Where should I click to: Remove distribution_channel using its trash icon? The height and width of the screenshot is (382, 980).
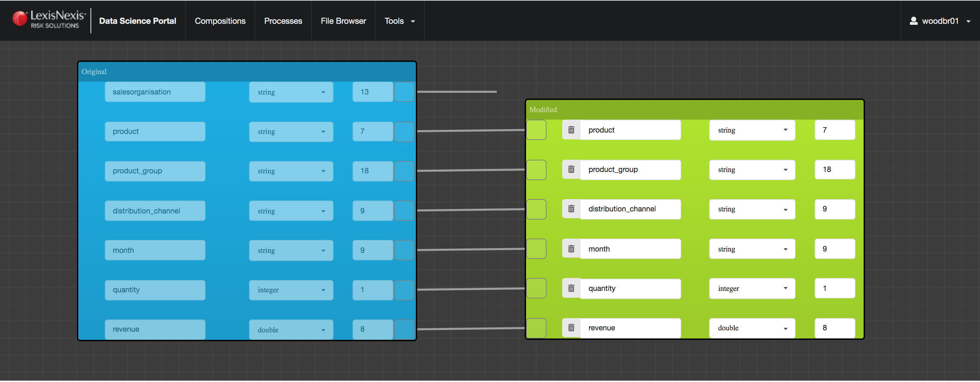click(x=571, y=209)
